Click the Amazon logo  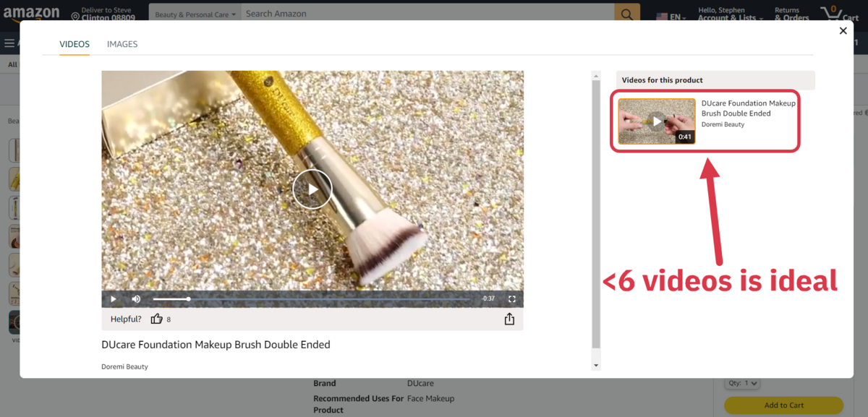click(x=31, y=13)
